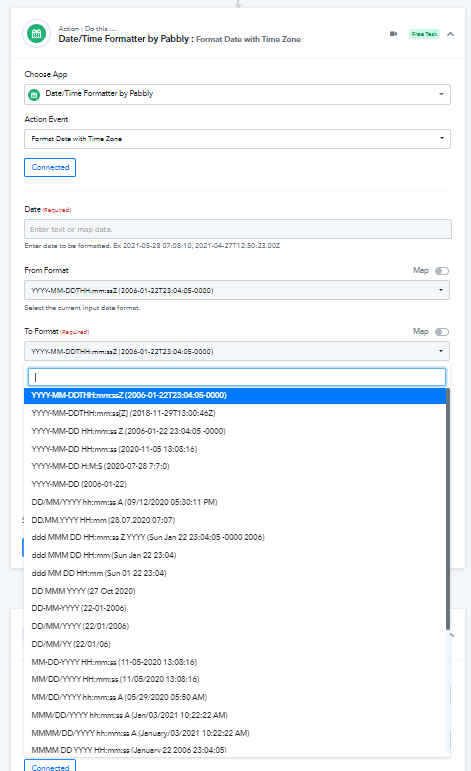471x771 pixels.
Task: Open the Choose App dropdown
Action: coord(237,94)
